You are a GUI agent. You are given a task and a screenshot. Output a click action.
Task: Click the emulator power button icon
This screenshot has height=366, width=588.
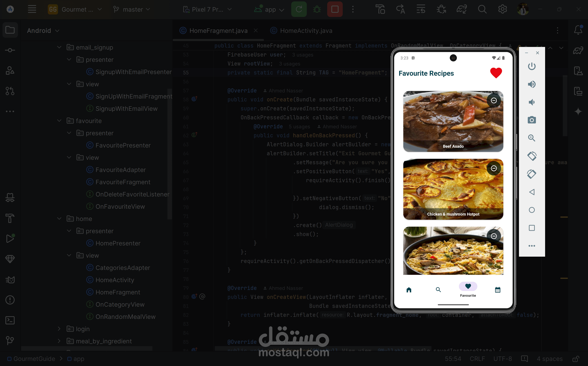pyautogui.click(x=532, y=66)
